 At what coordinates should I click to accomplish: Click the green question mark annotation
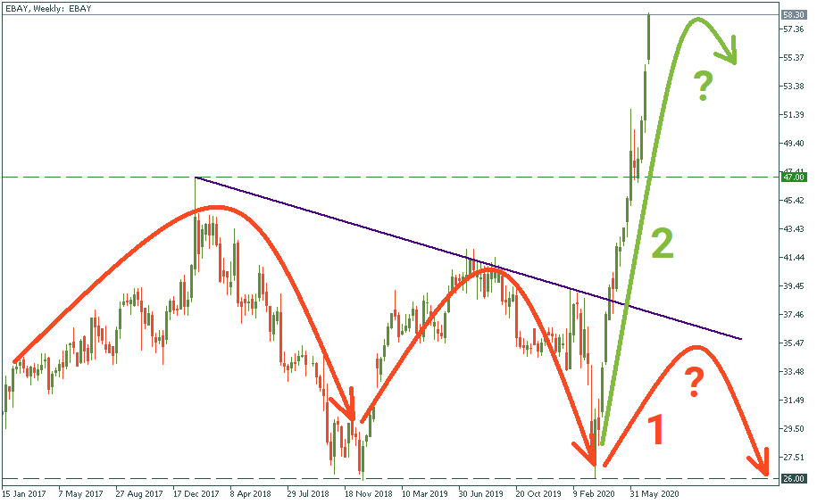704,87
